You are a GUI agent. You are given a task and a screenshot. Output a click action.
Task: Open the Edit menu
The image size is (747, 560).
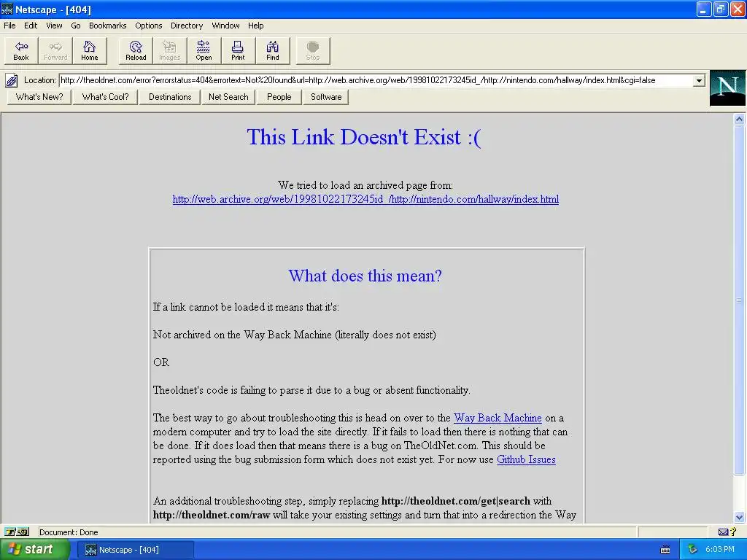click(31, 26)
